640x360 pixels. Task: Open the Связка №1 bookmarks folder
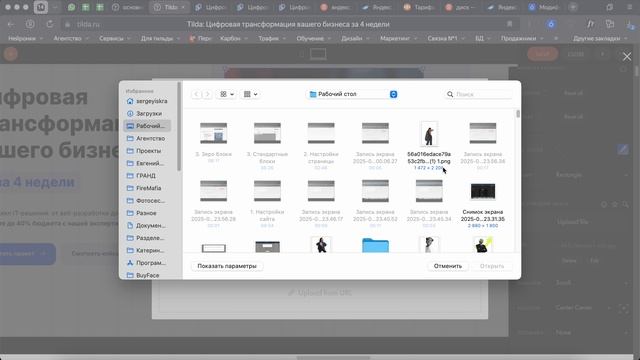click(x=446, y=38)
